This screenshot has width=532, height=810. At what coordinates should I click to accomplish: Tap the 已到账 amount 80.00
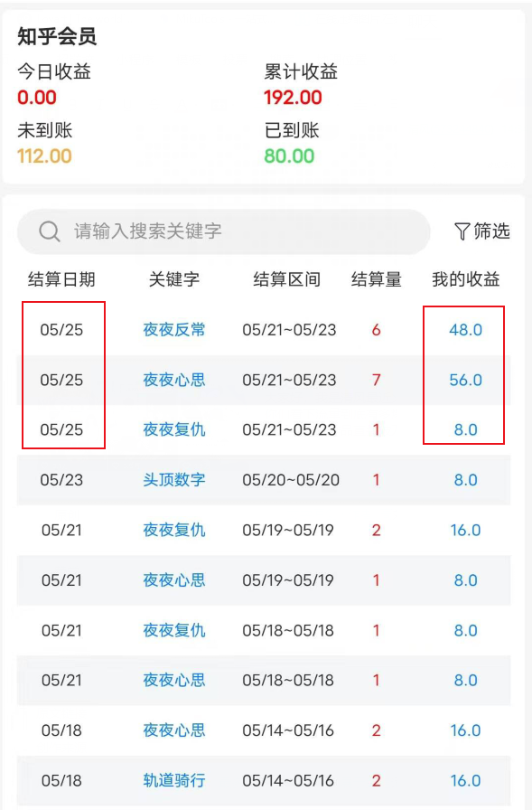click(x=289, y=156)
